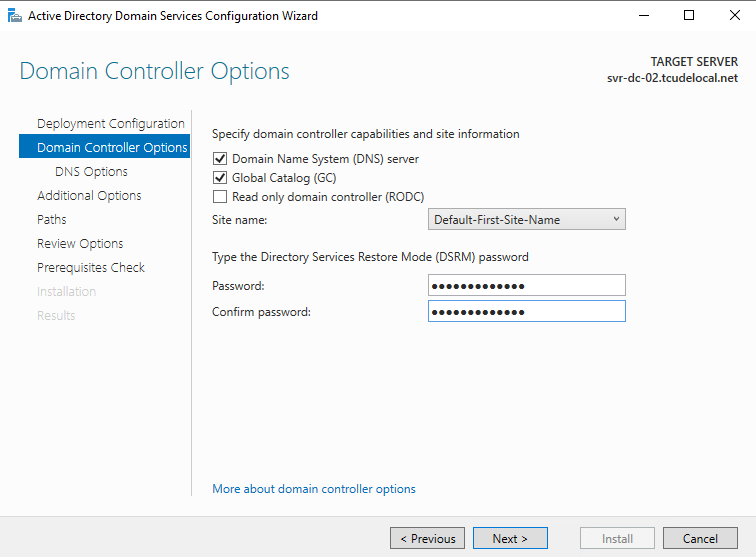Open the Site name dropdown
The image size is (756, 557).
[526, 219]
